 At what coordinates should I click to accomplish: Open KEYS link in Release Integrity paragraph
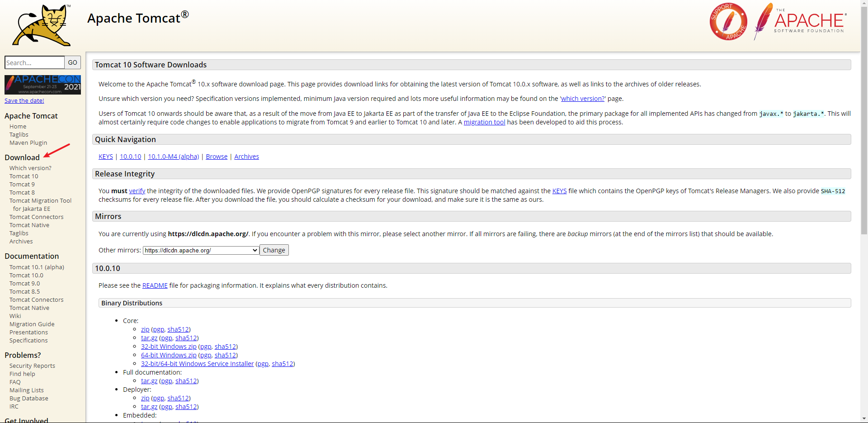pos(559,191)
